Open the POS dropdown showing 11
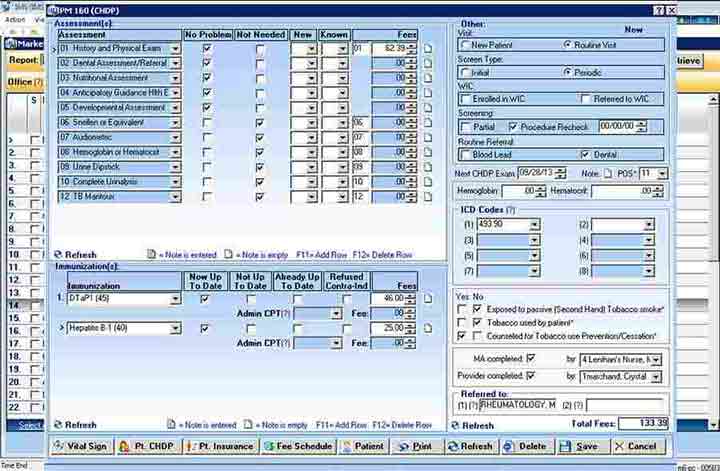Screen dimensions: 720x471 tap(662, 174)
